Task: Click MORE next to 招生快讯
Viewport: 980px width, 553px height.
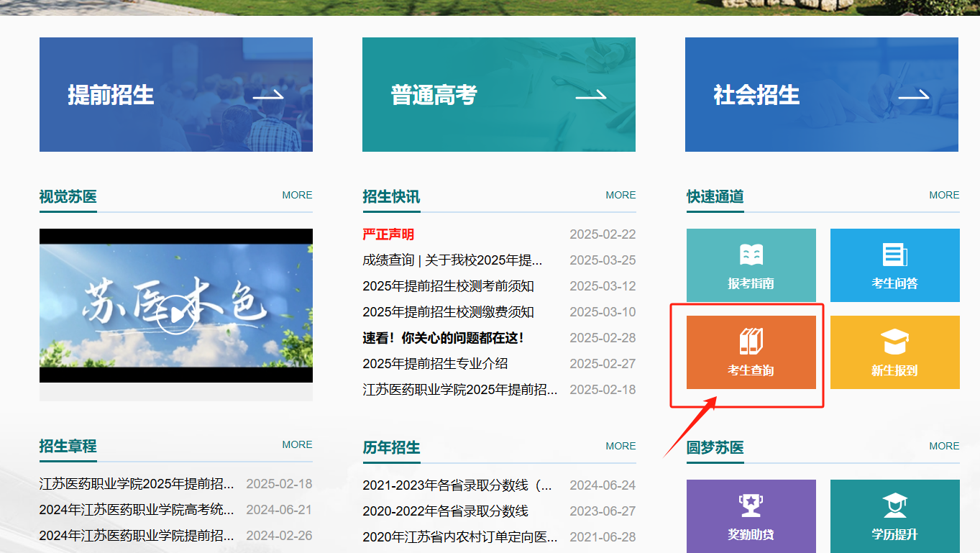Action: 620,195
